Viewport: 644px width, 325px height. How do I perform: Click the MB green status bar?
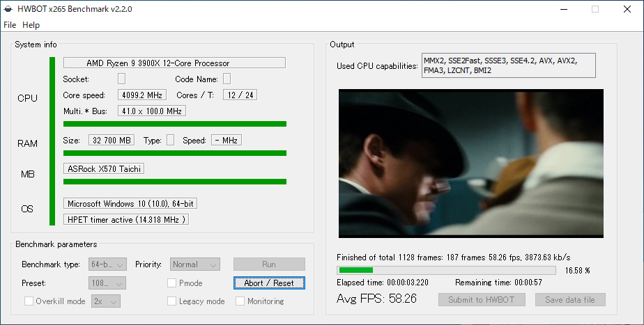(x=174, y=182)
